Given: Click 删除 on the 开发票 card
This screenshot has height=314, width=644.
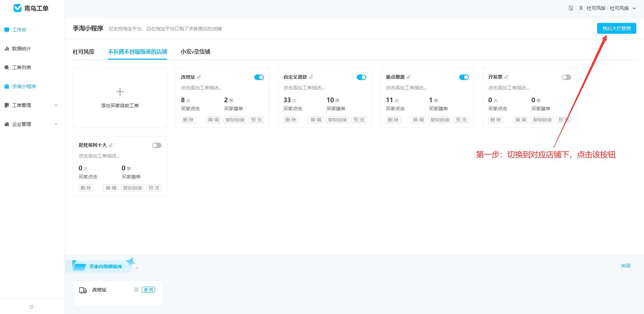Looking at the screenshot, I should [x=496, y=120].
